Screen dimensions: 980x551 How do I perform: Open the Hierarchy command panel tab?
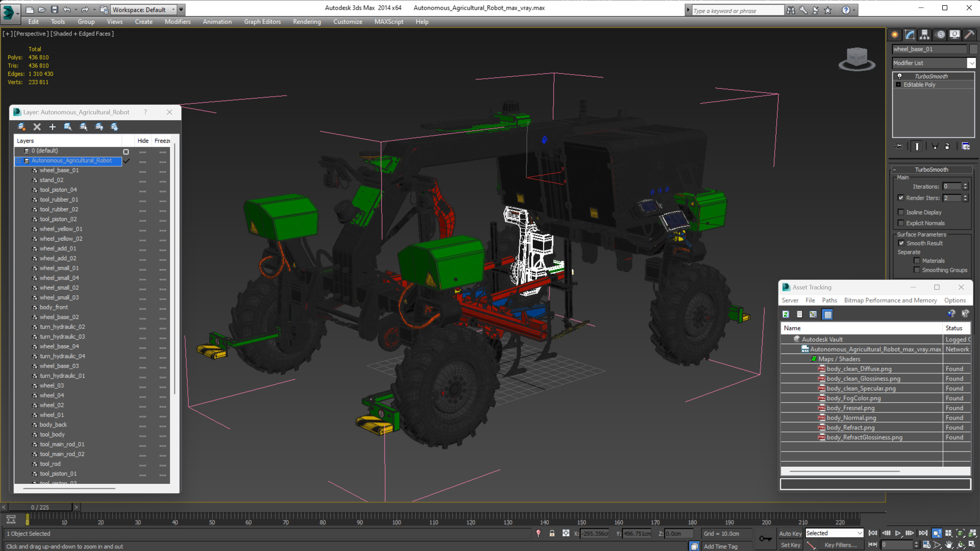[x=924, y=35]
